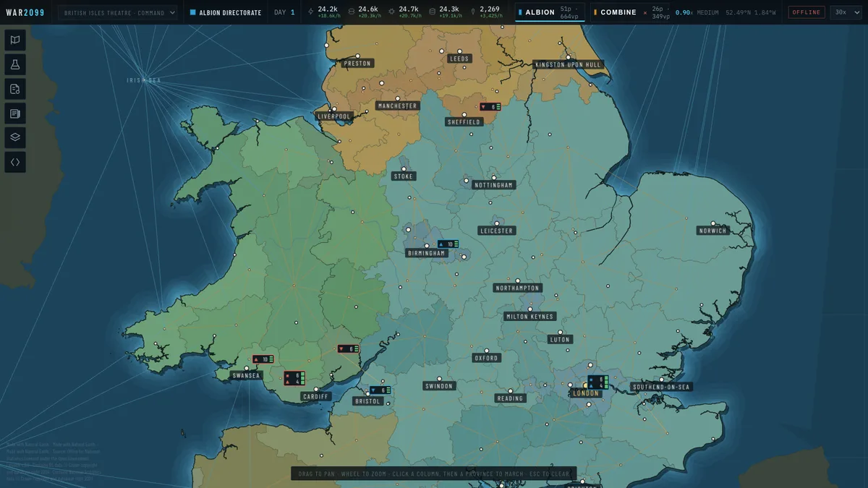Viewport: 868px width, 488px height.
Task: Select the blue 10-strength column near Birmingham
Action: click(x=448, y=244)
